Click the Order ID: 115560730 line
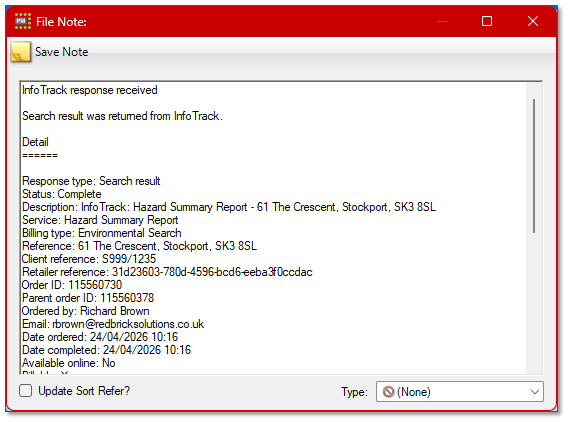Viewport: 568px width, 422px height. click(72, 285)
